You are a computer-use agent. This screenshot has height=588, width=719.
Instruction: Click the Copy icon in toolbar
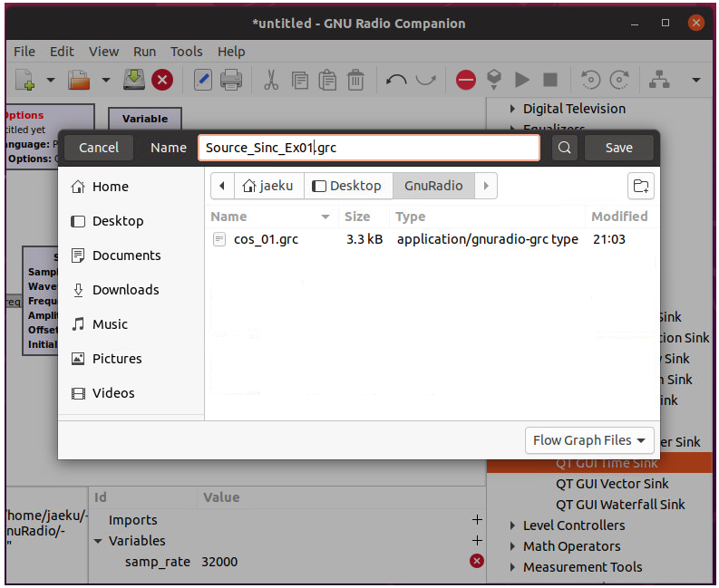[x=300, y=81]
